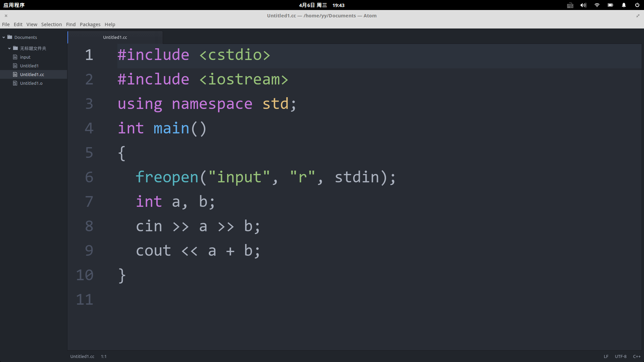Open the Help menu
644x362 pixels.
coord(110,24)
